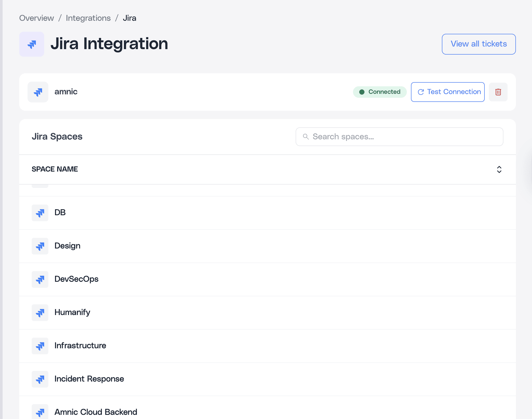Click the SPACE NAME column header

coord(55,169)
